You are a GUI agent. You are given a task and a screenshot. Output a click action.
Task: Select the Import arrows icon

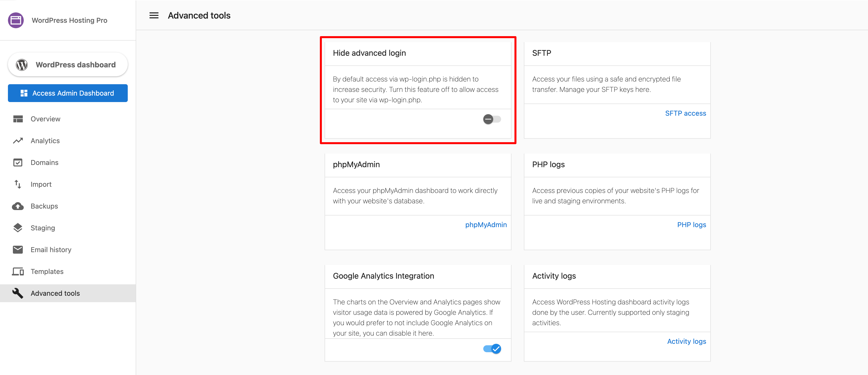tap(18, 184)
